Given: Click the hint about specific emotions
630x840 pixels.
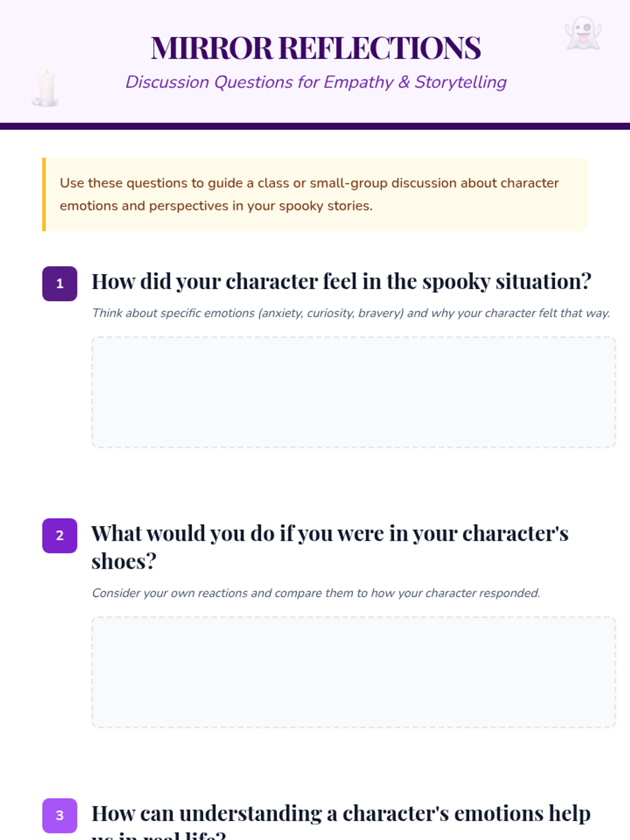Looking at the screenshot, I should coord(351,313).
